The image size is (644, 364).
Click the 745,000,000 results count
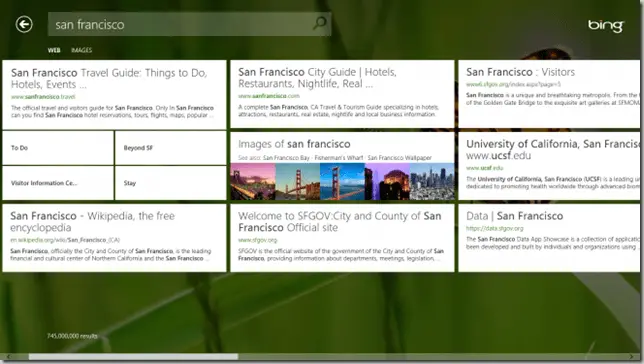click(x=72, y=336)
